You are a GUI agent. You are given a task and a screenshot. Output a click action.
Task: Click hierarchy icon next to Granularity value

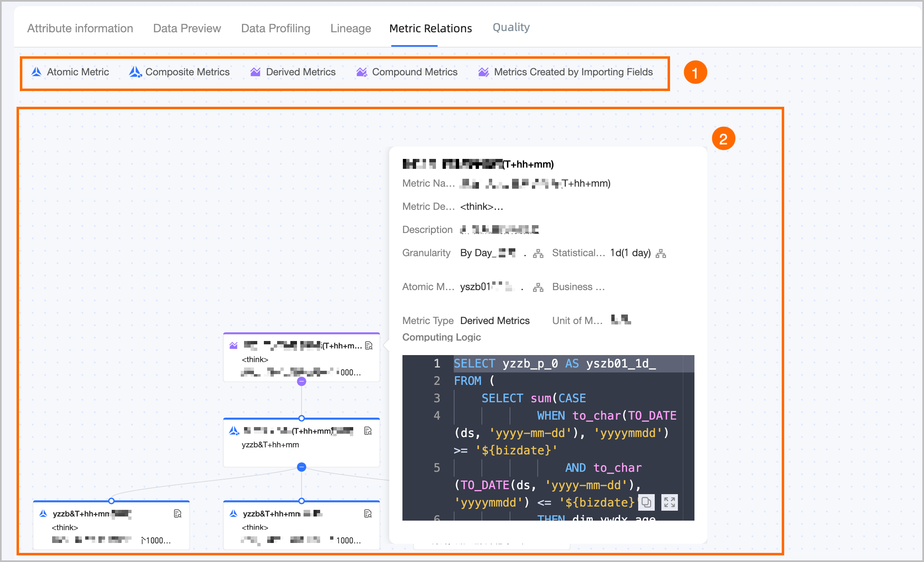(x=538, y=253)
